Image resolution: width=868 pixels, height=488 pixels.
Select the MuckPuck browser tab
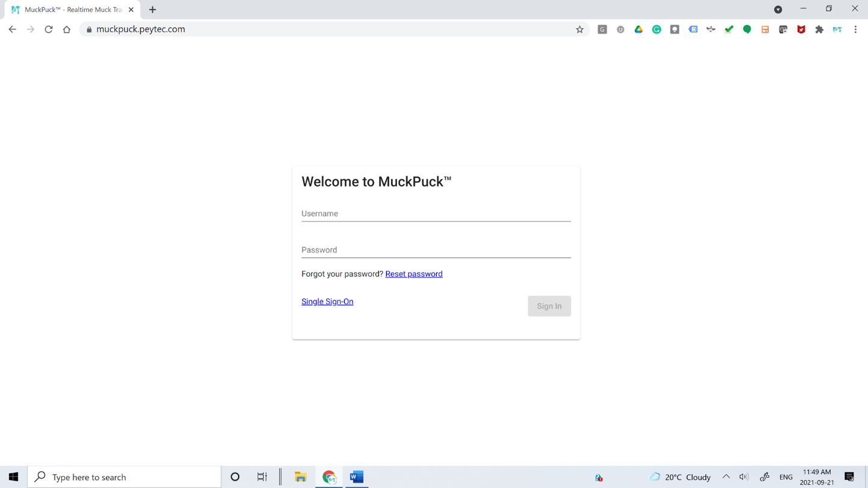click(x=72, y=10)
